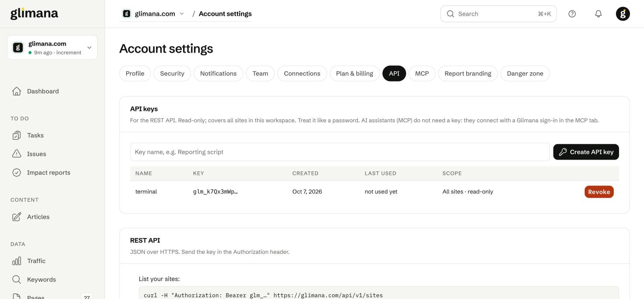Click the '9m ago · increment' status text
Image resolution: width=644 pixels, height=299 pixels.
coord(58,53)
